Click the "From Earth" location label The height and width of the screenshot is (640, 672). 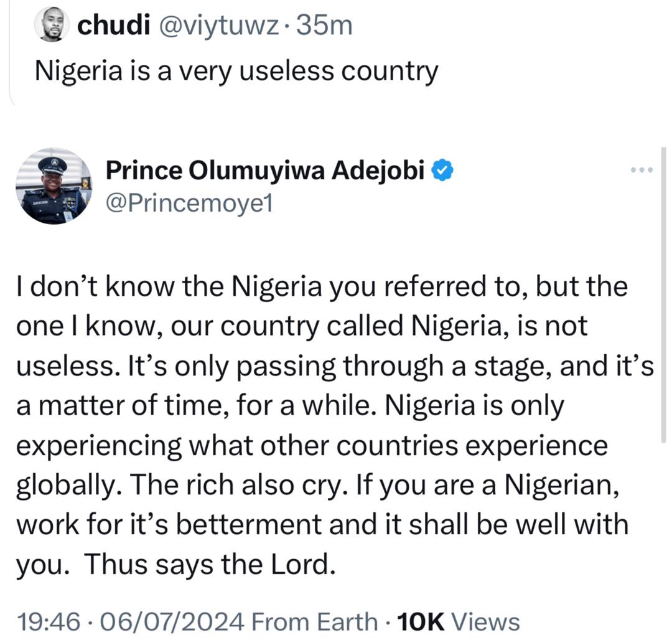[x=316, y=621]
